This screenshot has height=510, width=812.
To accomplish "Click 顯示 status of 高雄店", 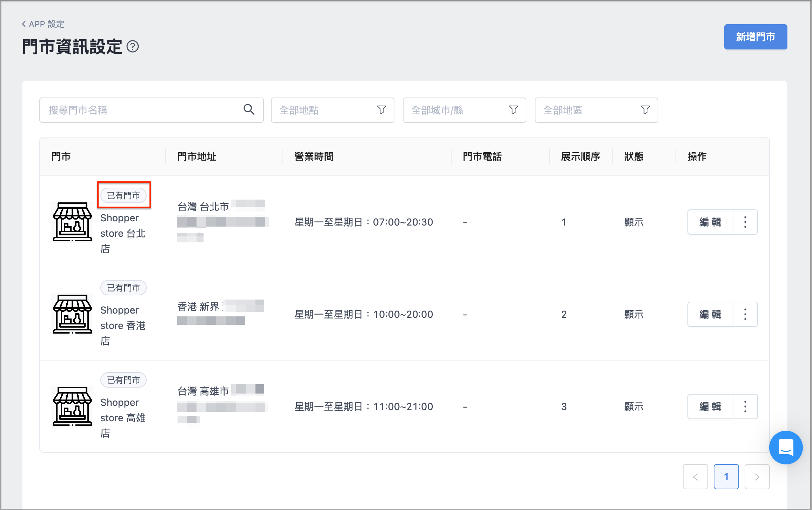I will click(x=634, y=407).
